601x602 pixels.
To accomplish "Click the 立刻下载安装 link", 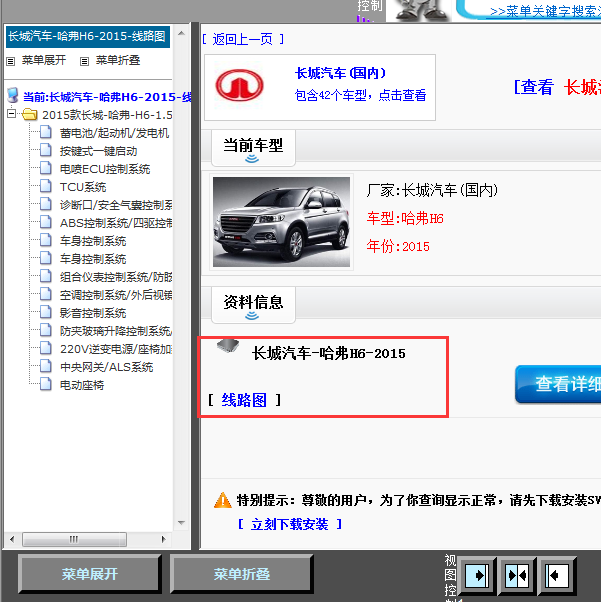I will point(290,524).
